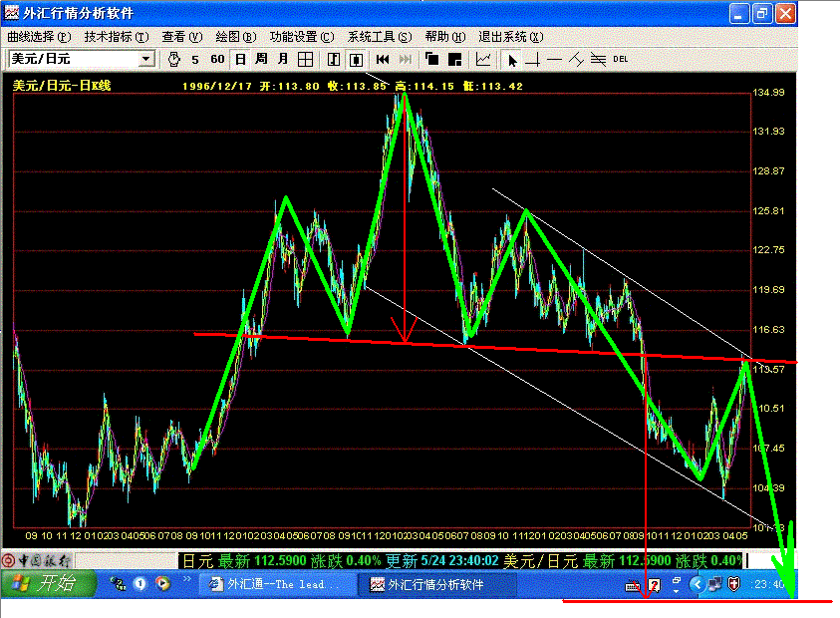Select the parallel channel lines tool
The height and width of the screenshot is (618, 840).
coord(598,60)
